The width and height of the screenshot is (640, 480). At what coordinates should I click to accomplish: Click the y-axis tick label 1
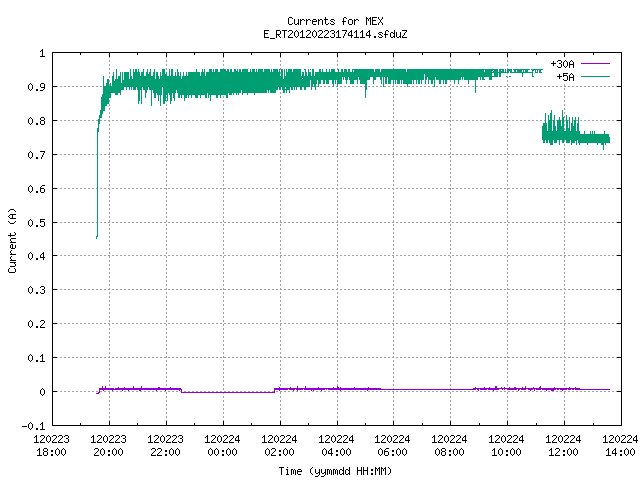point(42,53)
